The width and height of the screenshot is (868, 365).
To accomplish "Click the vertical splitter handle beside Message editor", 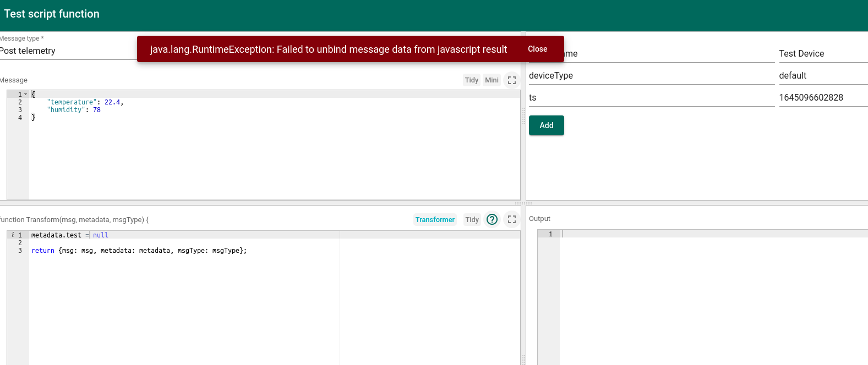I will [x=523, y=116].
